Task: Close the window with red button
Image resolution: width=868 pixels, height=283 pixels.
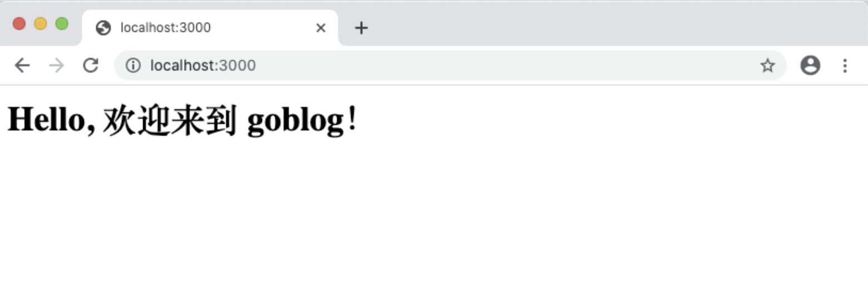Action: pos(19,23)
